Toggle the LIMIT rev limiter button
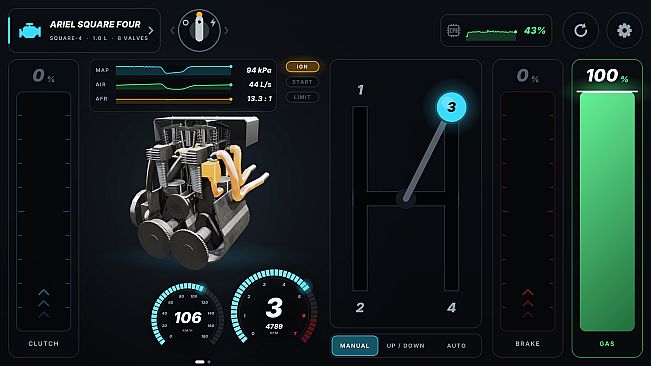The height and width of the screenshot is (366, 651). pyautogui.click(x=302, y=97)
